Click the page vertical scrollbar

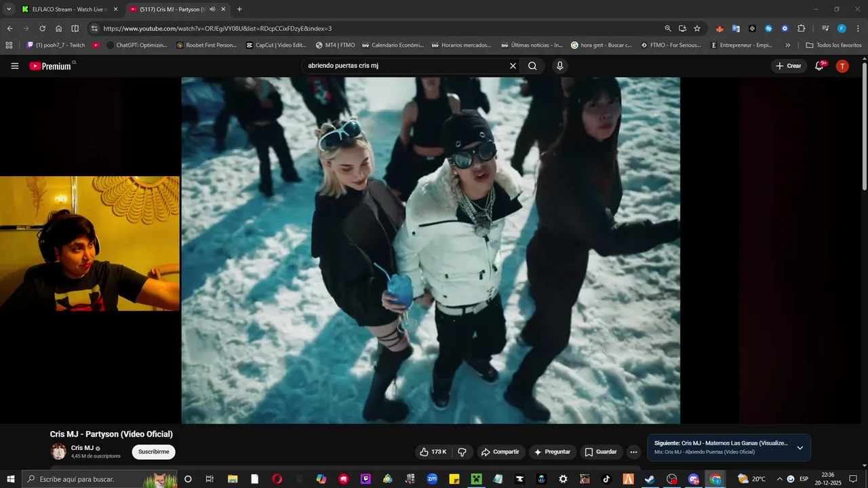tap(864, 127)
